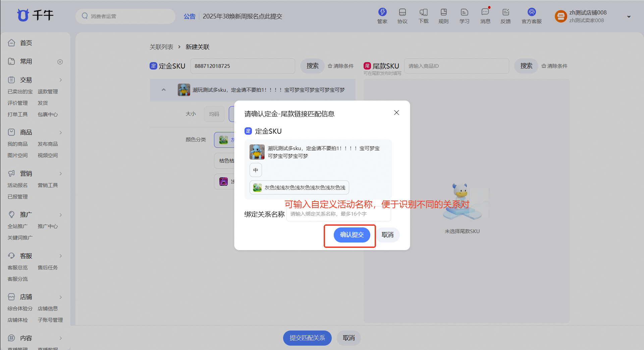Expand the 营销 section chevron
The width and height of the screenshot is (644, 350).
[61, 174]
